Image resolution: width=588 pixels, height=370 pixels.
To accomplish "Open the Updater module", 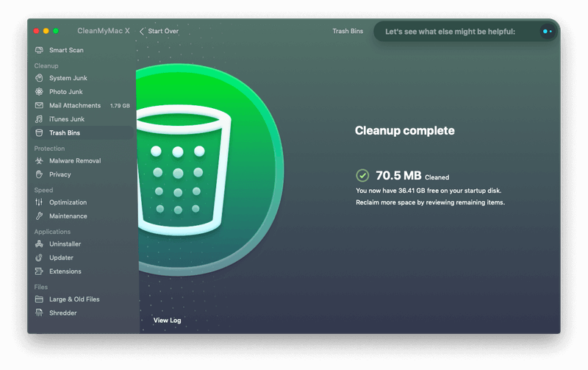I will pyautogui.click(x=61, y=257).
